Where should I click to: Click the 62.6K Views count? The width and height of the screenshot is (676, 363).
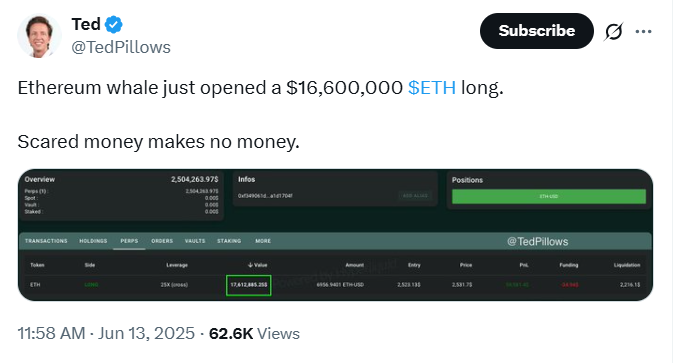click(x=254, y=334)
